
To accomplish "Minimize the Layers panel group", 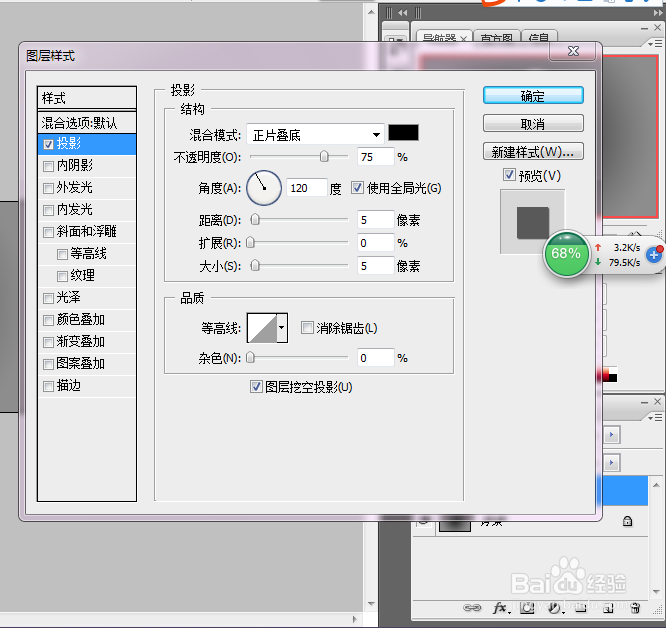I will (x=644, y=402).
